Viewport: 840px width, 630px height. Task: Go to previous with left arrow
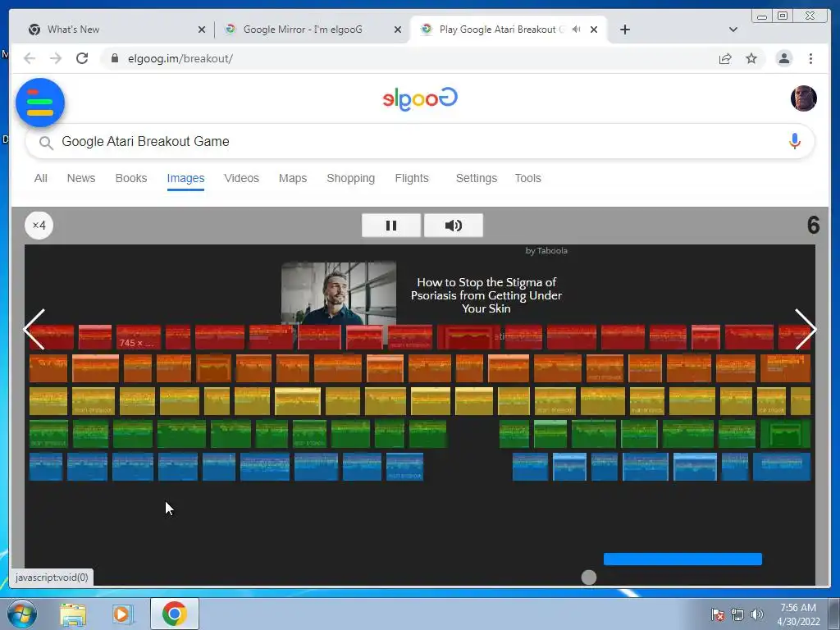pos(34,330)
